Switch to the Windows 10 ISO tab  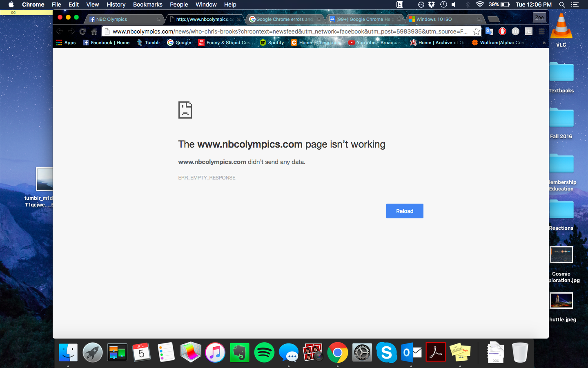(x=445, y=19)
